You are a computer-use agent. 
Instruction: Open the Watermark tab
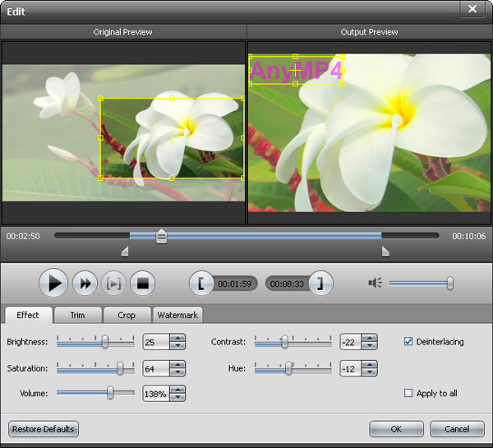point(177,315)
